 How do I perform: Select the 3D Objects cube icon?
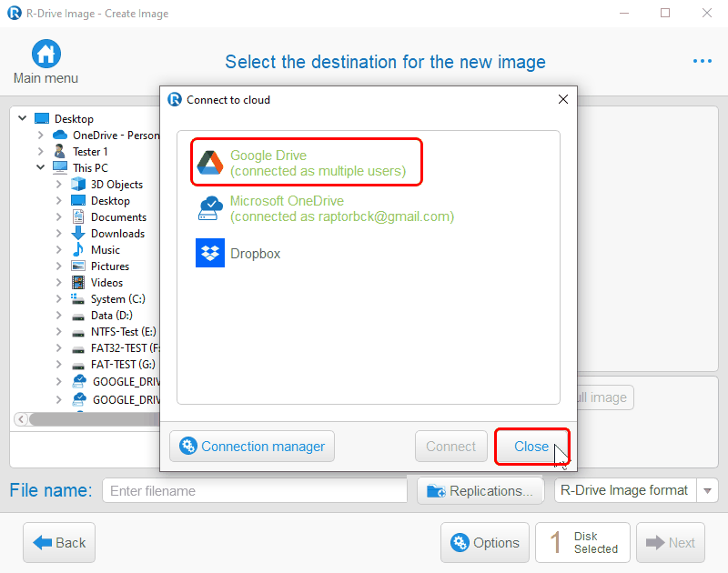[78, 185]
